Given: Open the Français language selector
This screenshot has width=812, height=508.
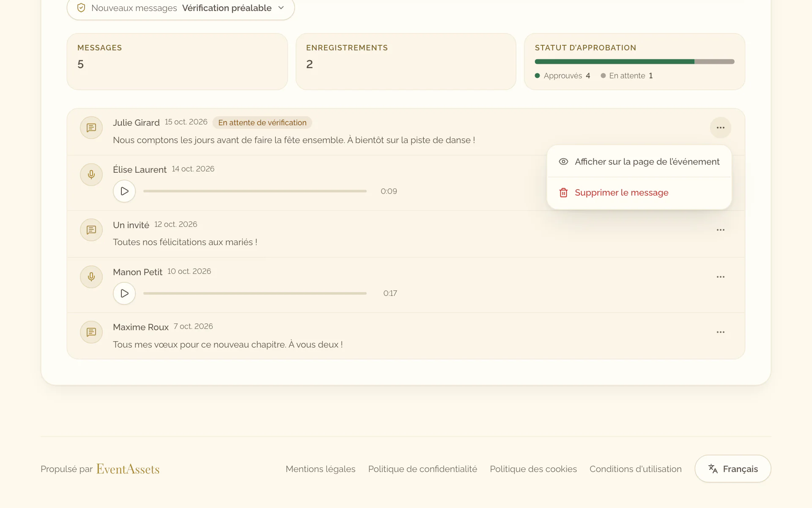Looking at the screenshot, I should [733, 469].
